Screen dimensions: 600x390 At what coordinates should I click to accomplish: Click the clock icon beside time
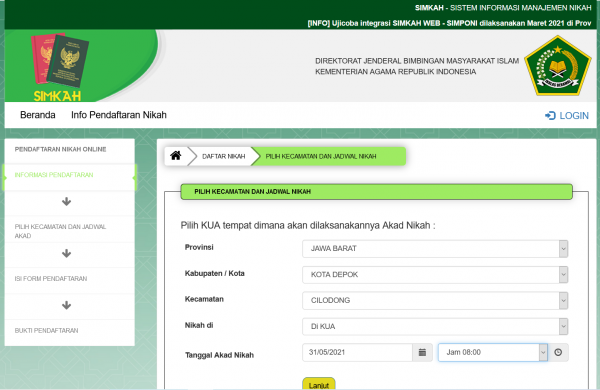[558, 352]
